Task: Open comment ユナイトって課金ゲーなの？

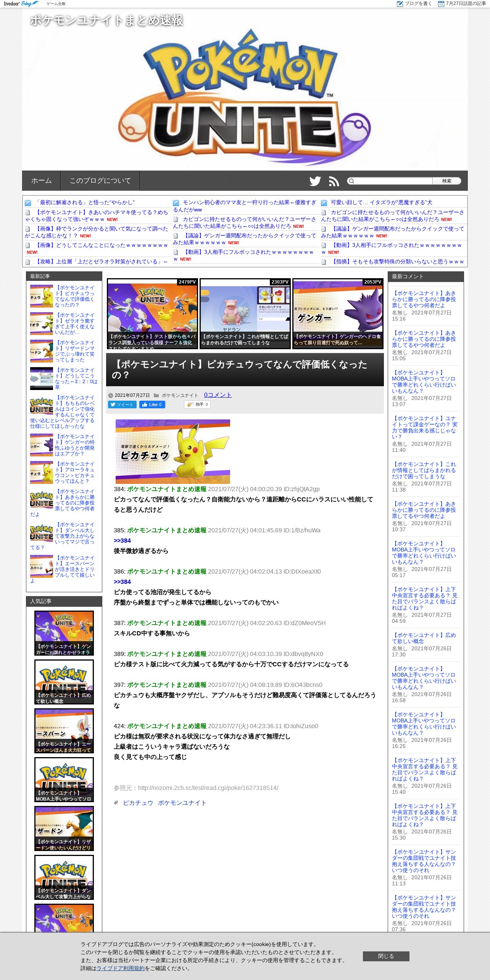Action: (x=424, y=427)
